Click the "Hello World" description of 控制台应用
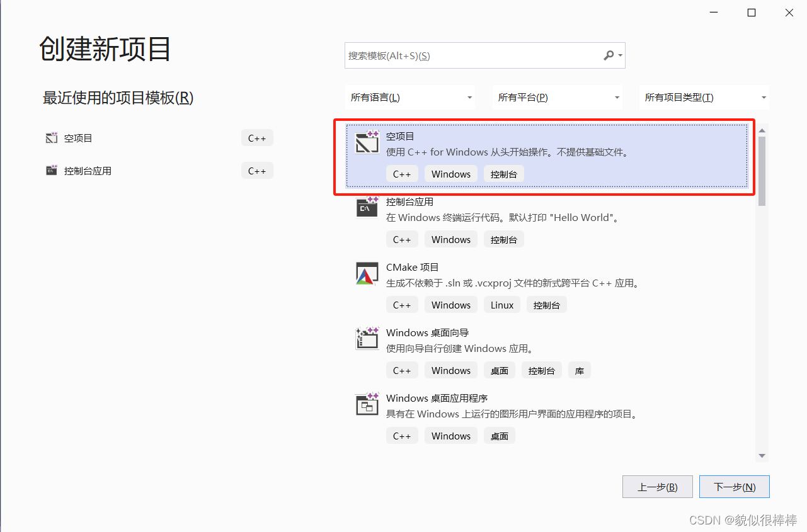The width and height of the screenshot is (807, 532). (503, 218)
